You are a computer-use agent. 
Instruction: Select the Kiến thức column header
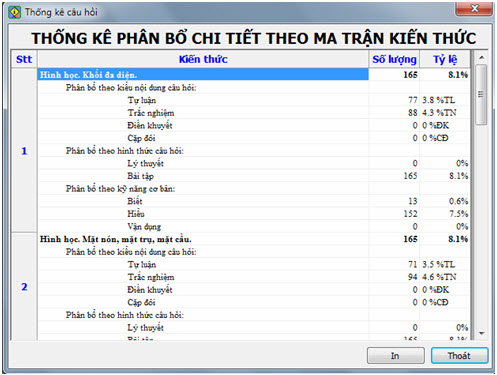coord(203,59)
